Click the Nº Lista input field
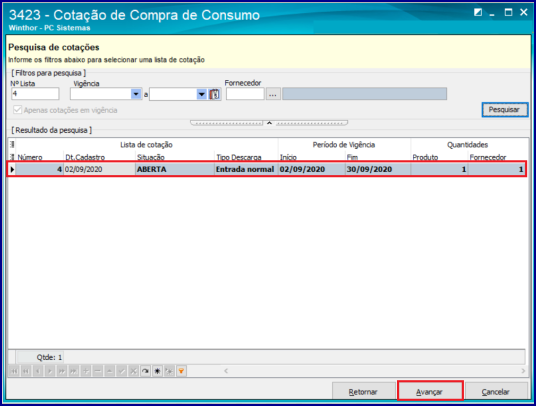 [x=35, y=94]
